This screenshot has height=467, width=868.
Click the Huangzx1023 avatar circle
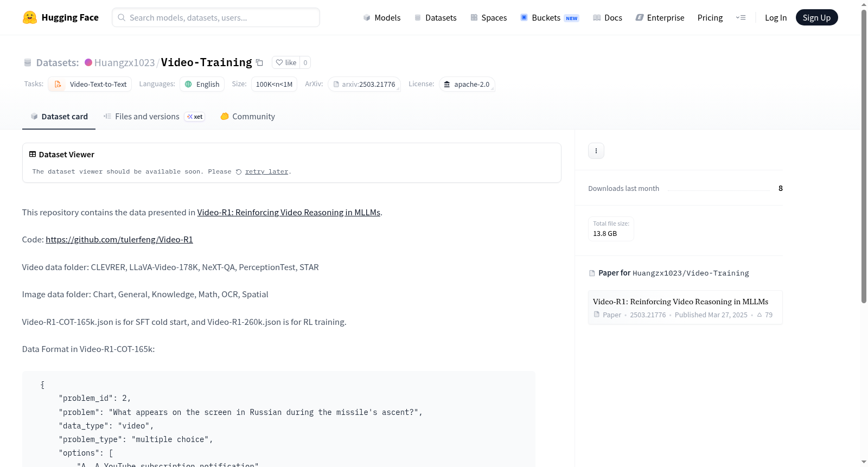point(88,62)
